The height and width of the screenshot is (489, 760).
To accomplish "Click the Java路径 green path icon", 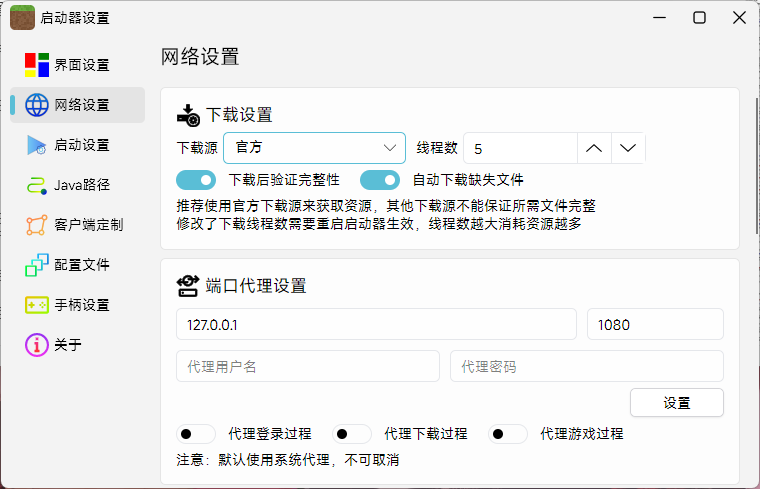I will [37, 185].
